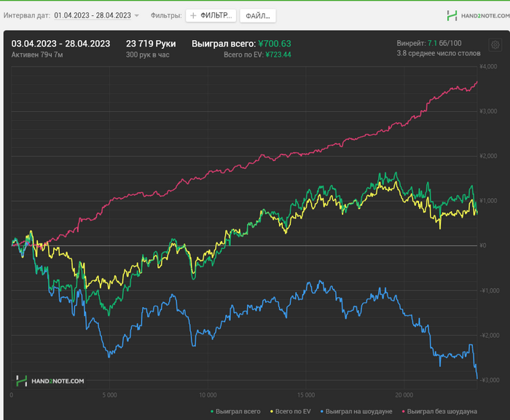The width and height of the screenshot is (510, 420).
Task: Click 'Интервал дат:' label
Action: [27, 15]
